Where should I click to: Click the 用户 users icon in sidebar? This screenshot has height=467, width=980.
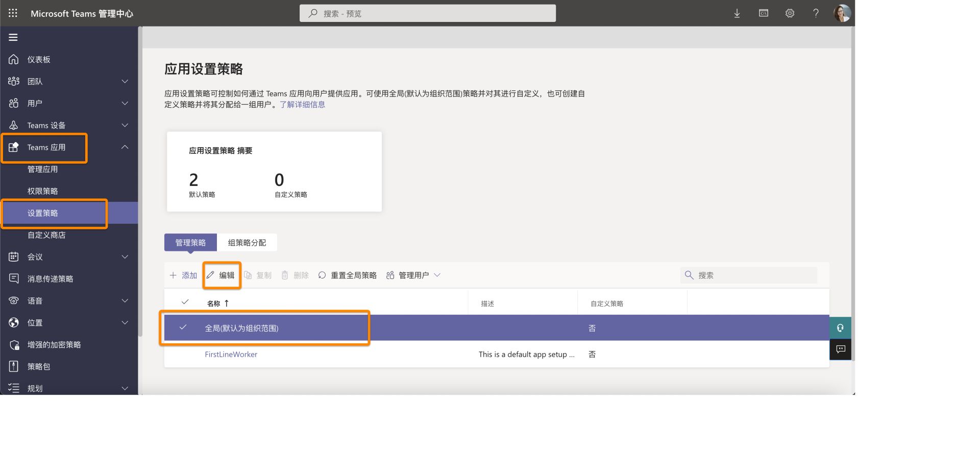point(14,103)
